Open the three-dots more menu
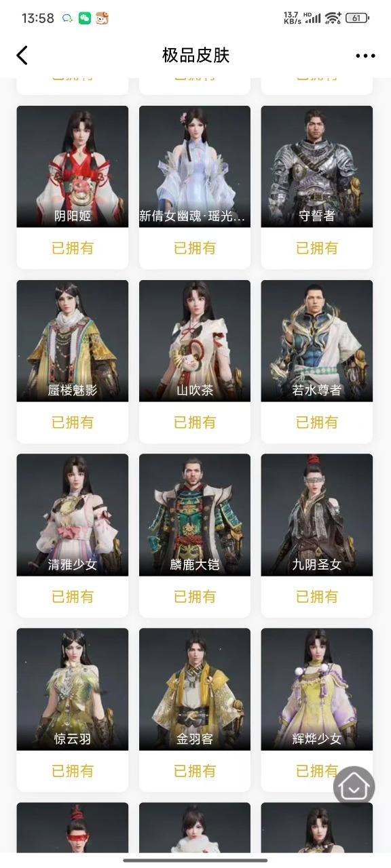This screenshot has height=868, width=391. click(365, 56)
